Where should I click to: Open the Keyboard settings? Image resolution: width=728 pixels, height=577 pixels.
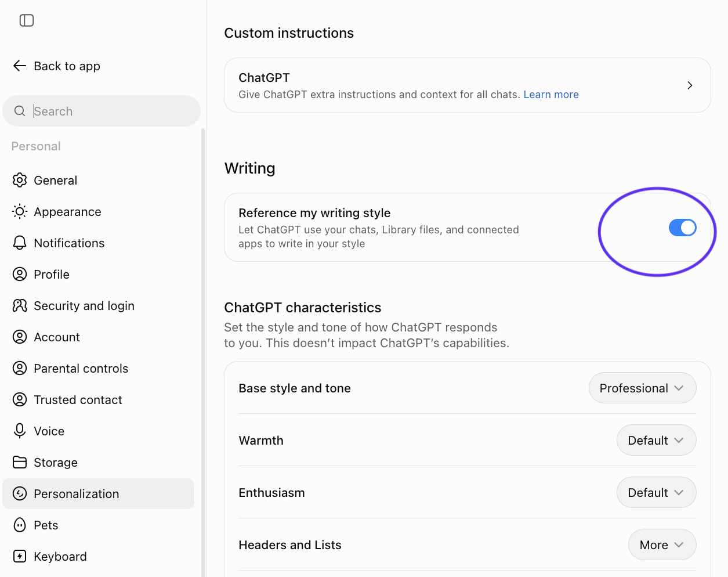pos(99,556)
